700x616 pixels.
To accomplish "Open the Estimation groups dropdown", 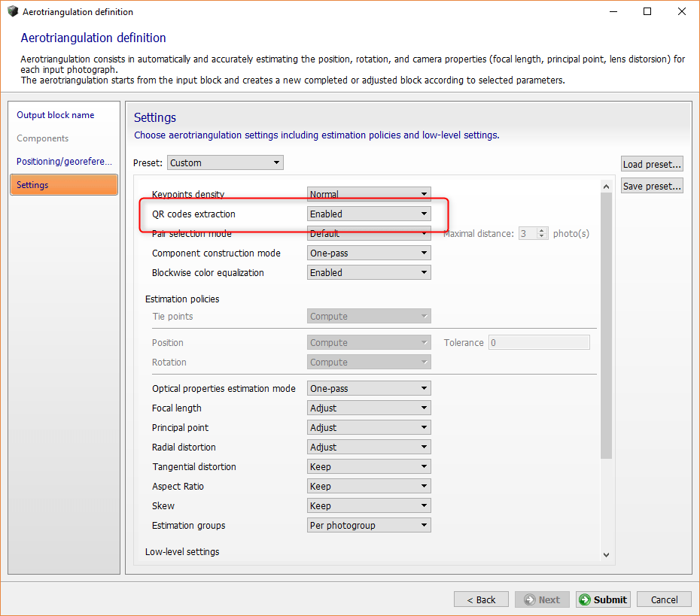I will coord(369,526).
